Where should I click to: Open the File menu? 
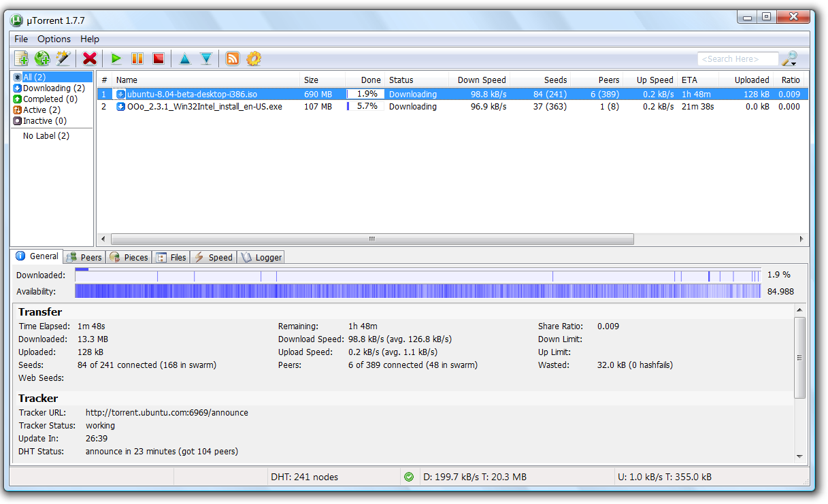point(21,39)
